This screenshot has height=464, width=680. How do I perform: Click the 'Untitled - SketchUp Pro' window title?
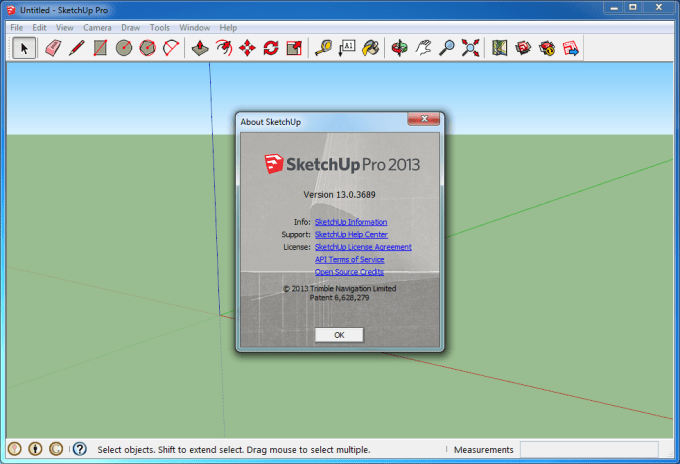pyautogui.click(x=64, y=10)
